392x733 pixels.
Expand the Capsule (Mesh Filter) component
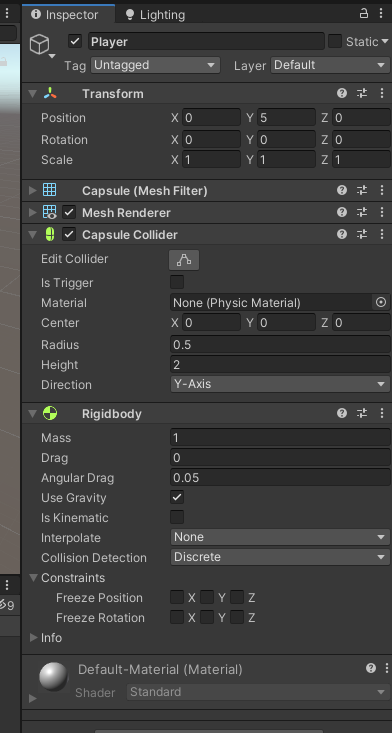point(32,190)
